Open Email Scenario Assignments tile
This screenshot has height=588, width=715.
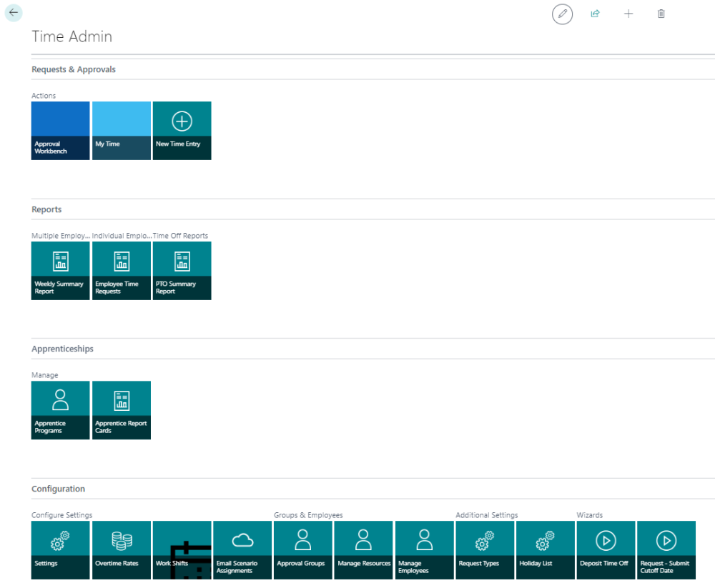click(x=242, y=549)
